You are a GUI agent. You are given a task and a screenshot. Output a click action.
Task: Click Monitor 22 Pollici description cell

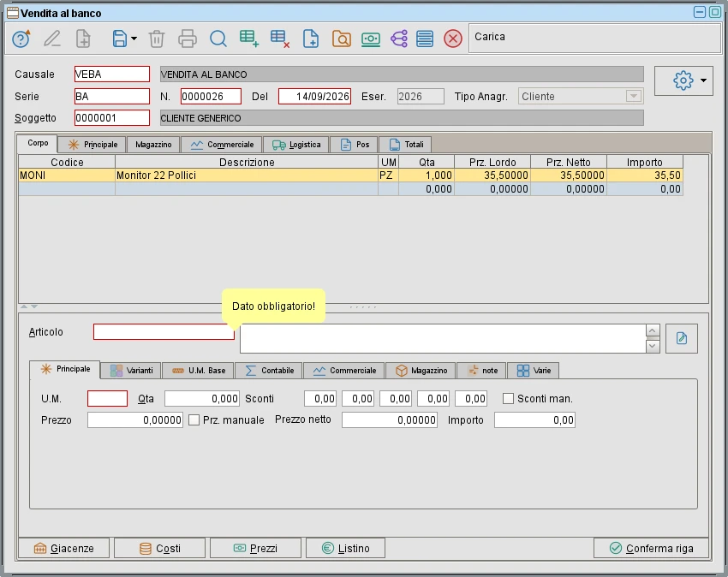pos(247,175)
